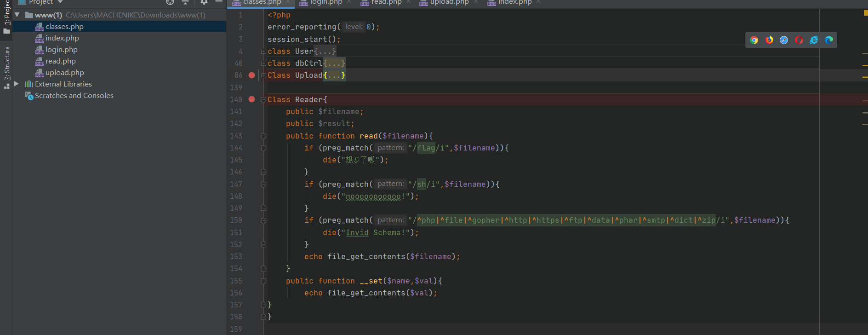Click line number 153 in gutter

(x=236, y=256)
